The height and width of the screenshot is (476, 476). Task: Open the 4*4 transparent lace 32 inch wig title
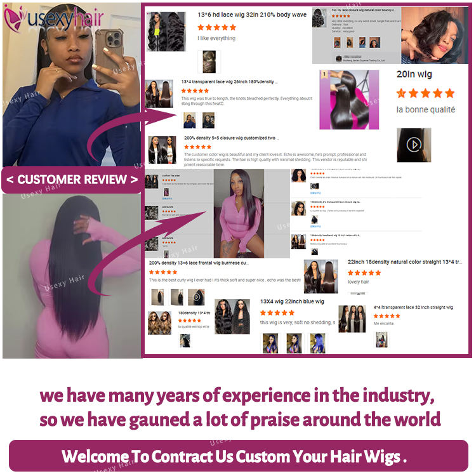click(413, 307)
